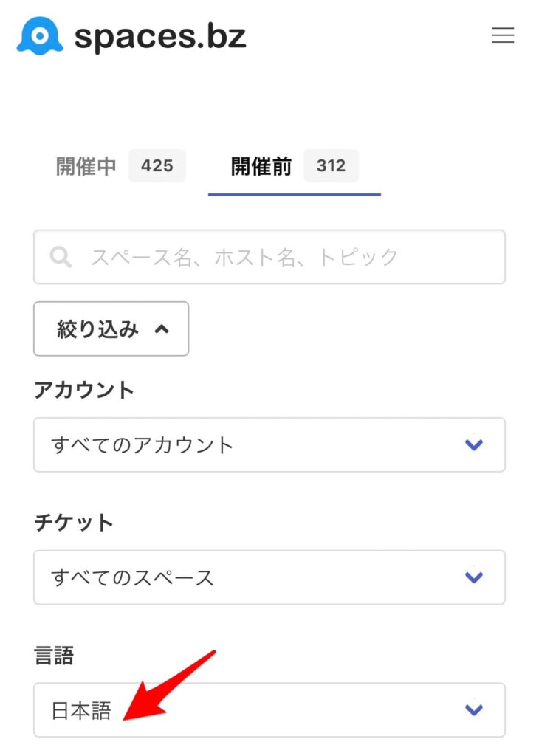Select the 開催前 tab
This screenshot has width=539, height=756.
[261, 166]
